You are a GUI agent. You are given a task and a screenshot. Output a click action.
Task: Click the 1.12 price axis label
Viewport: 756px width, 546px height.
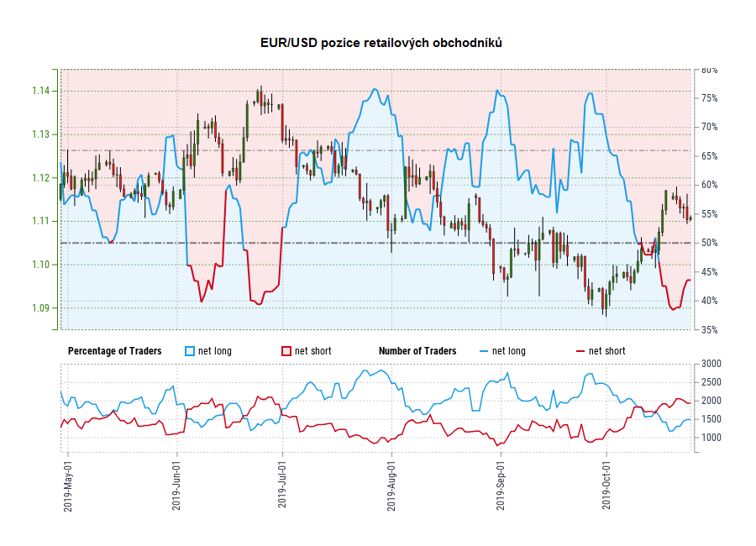point(41,177)
